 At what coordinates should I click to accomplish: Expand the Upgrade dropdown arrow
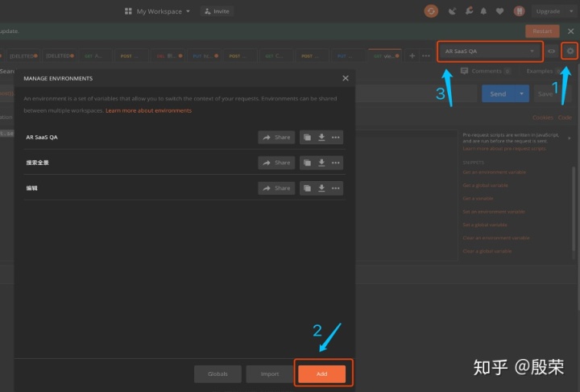point(571,11)
